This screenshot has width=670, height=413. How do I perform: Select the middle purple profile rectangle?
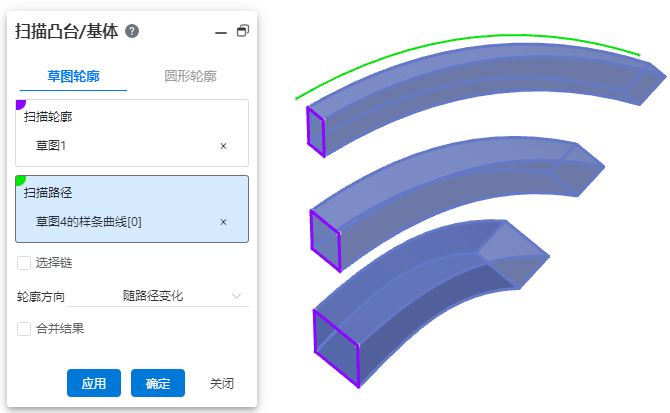point(326,241)
